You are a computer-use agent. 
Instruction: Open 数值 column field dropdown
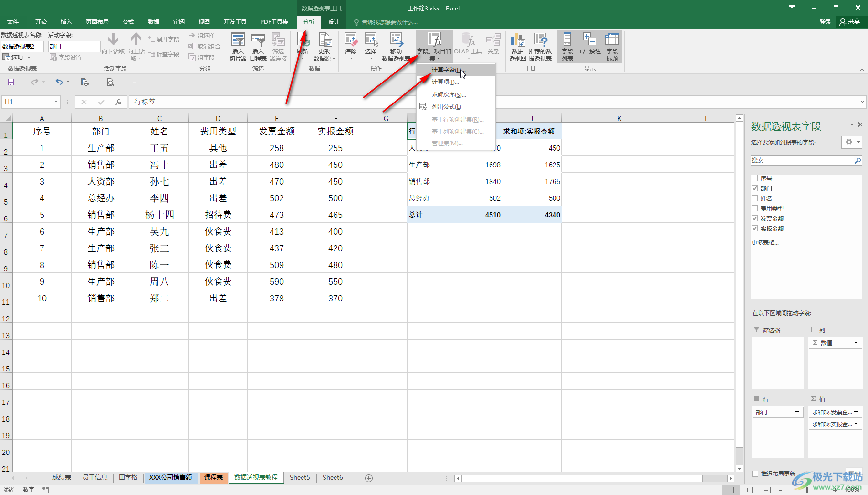(856, 343)
